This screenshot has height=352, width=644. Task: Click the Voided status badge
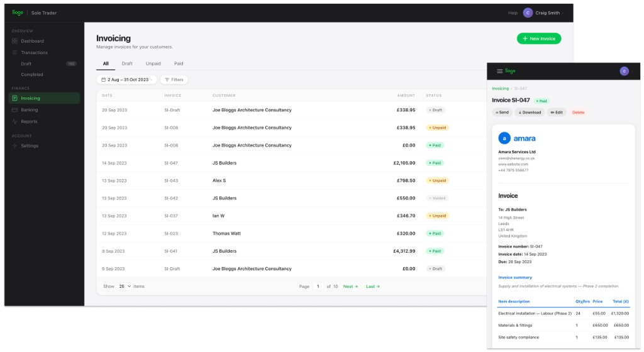point(437,198)
